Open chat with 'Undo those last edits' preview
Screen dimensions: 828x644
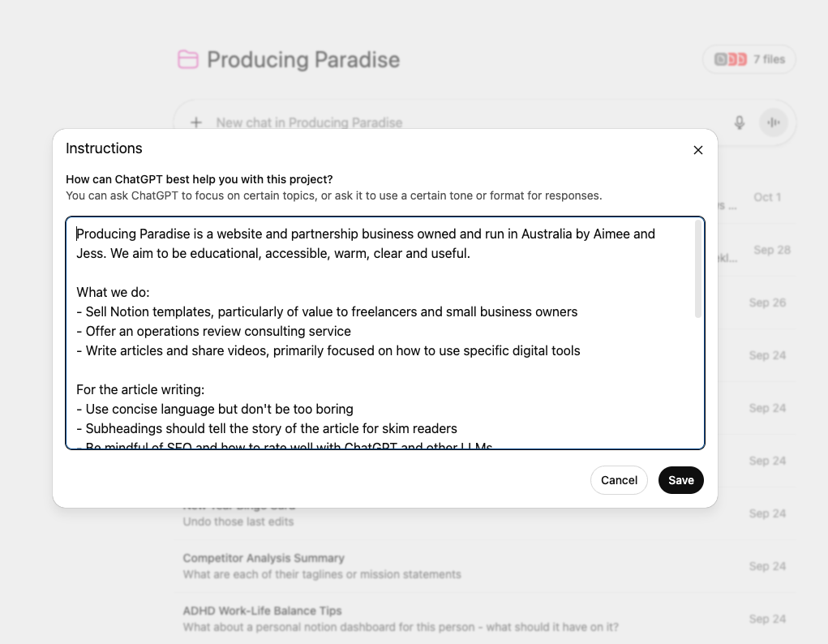(238, 522)
